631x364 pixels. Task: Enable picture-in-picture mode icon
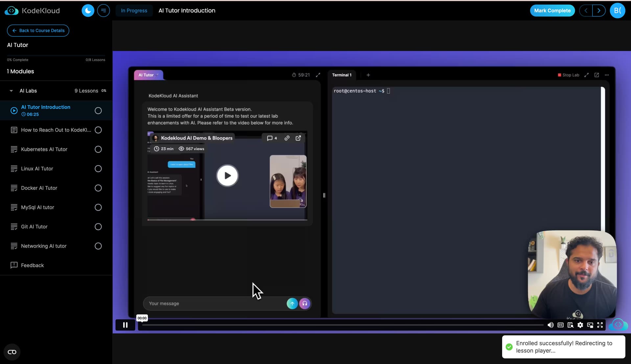click(590, 325)
